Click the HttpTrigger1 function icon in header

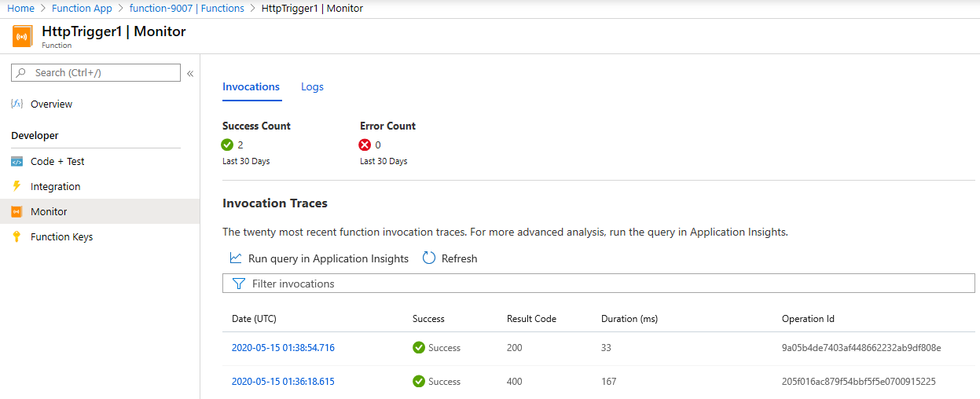coord(23,36)
